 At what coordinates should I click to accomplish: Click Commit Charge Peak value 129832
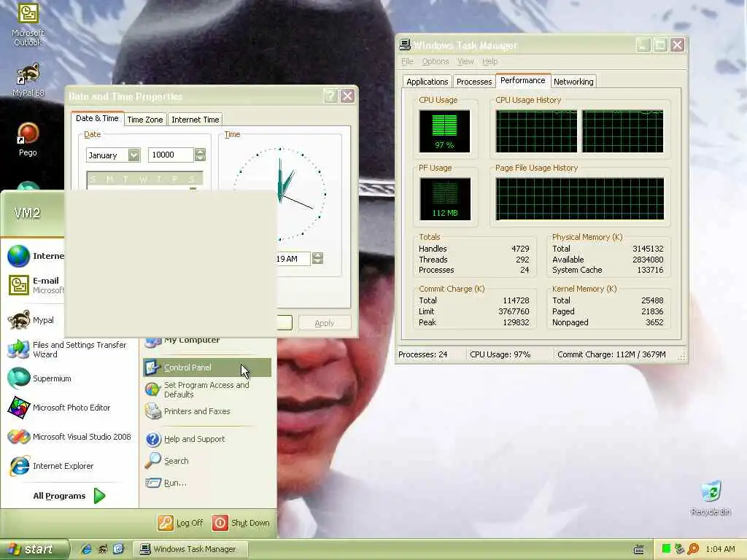516,322
